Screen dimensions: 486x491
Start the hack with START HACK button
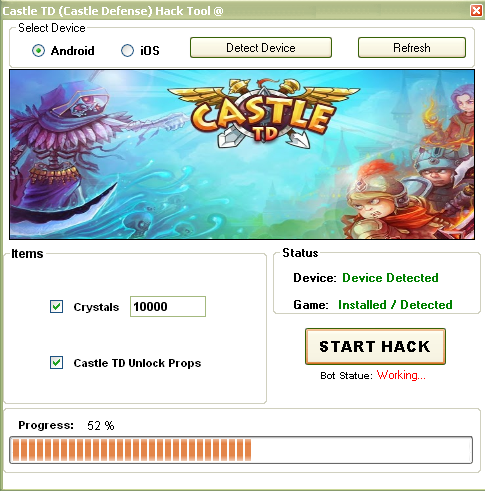(x=375, y=346)
